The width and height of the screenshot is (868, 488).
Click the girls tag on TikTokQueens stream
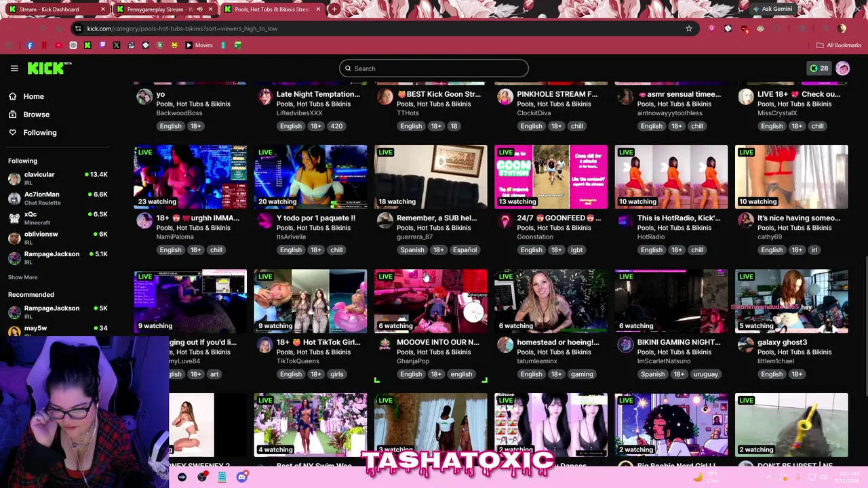click(x=337, y=374)
